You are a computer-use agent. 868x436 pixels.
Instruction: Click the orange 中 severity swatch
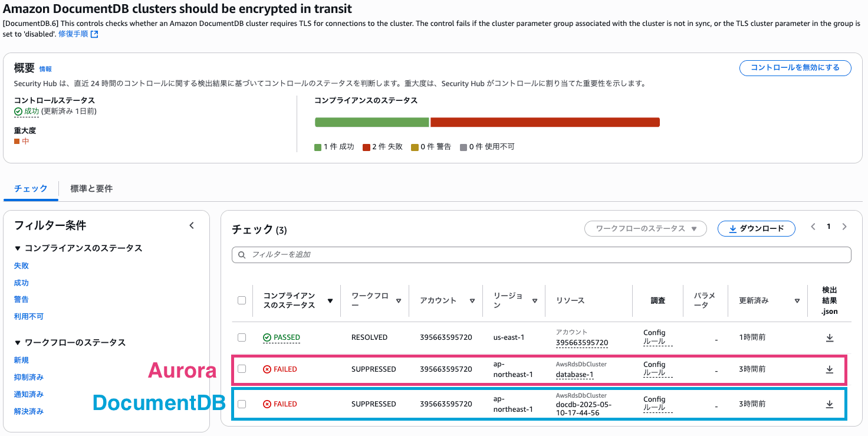pos(17,142)
